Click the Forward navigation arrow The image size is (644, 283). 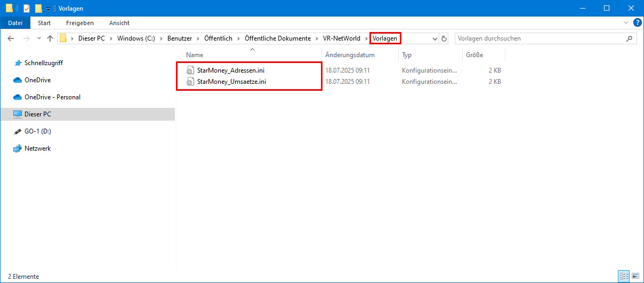26,38
